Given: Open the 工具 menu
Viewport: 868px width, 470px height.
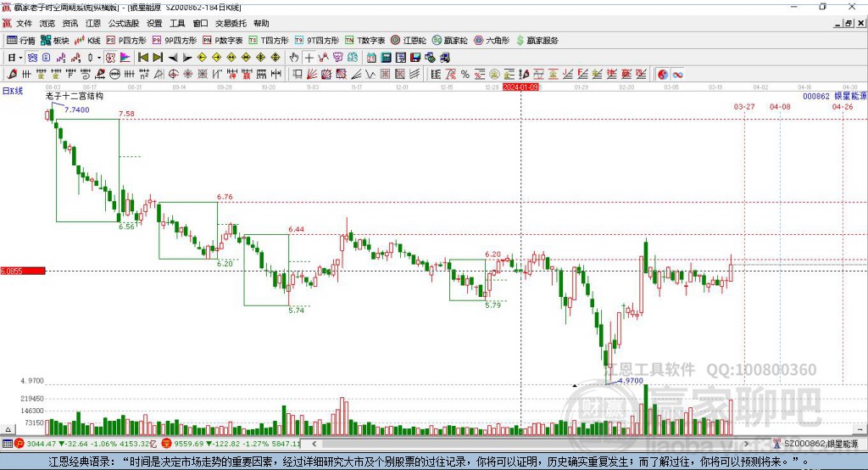Looking at the screenshot, I should pyautogui.click(x=177, y=23).
